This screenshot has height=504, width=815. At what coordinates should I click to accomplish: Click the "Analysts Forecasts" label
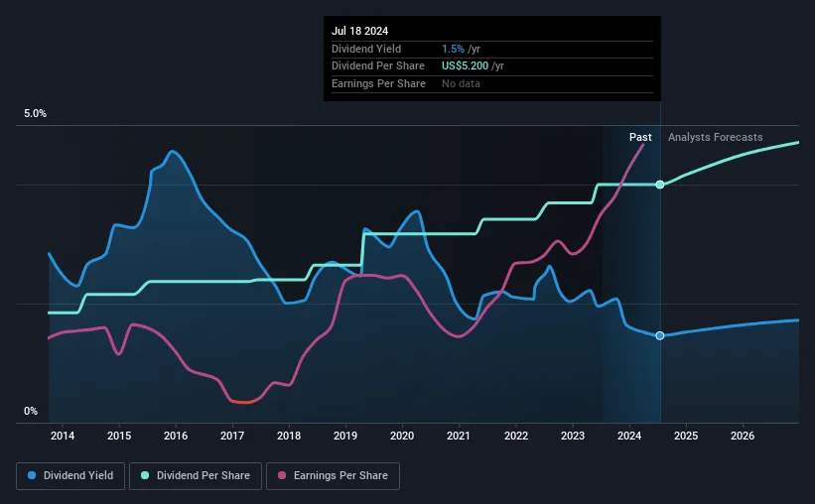coord(715,138)
